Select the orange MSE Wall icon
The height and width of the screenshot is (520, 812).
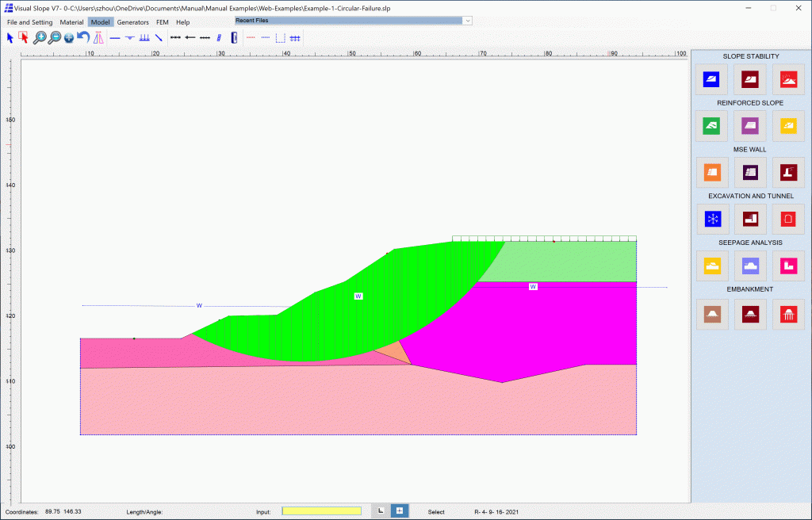coord(711,172)
